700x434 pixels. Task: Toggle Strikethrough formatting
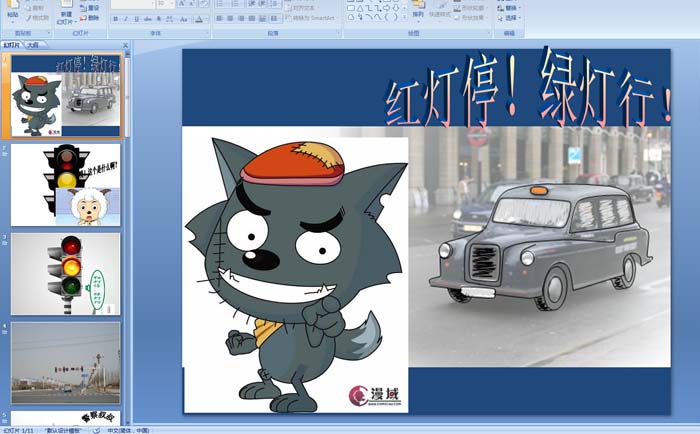[x=148, y=19]
